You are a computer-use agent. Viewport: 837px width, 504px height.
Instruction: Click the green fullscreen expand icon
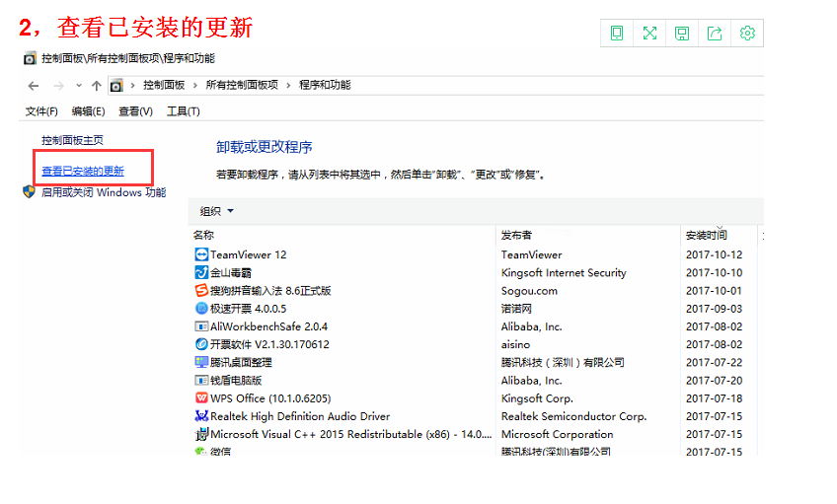tap(649, 34)
